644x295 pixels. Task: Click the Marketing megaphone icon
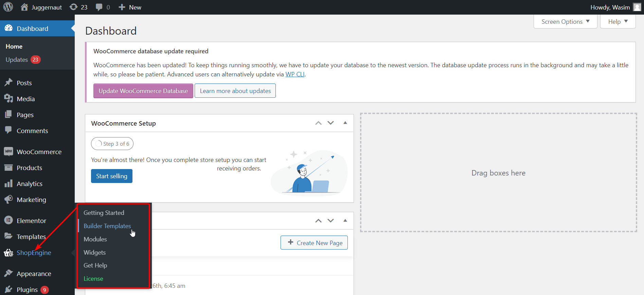8,199
